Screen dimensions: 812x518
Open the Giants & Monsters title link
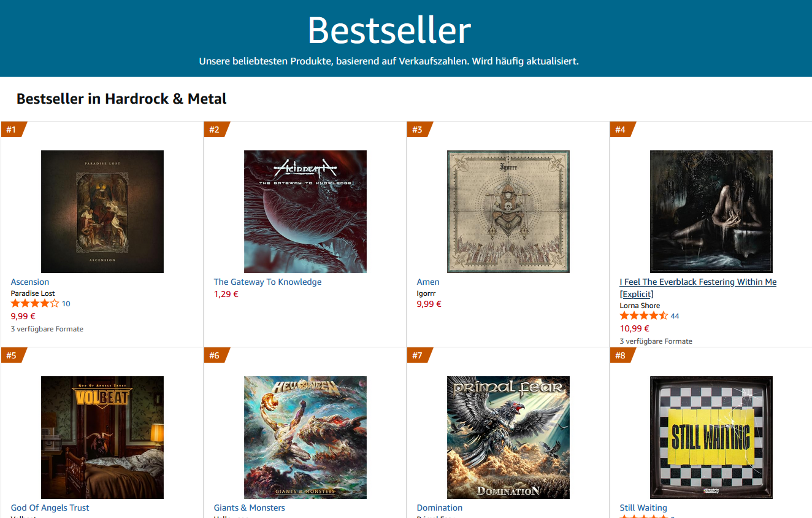click(250, 508)
